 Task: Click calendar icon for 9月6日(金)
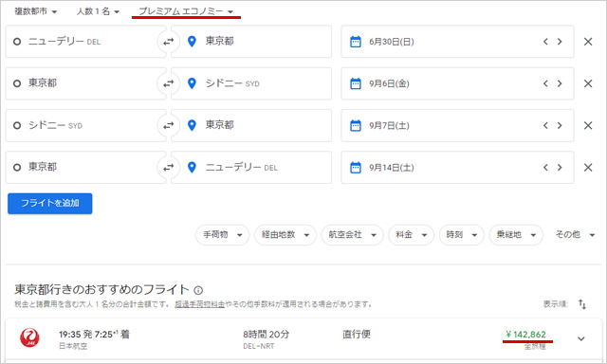[356, 83]
